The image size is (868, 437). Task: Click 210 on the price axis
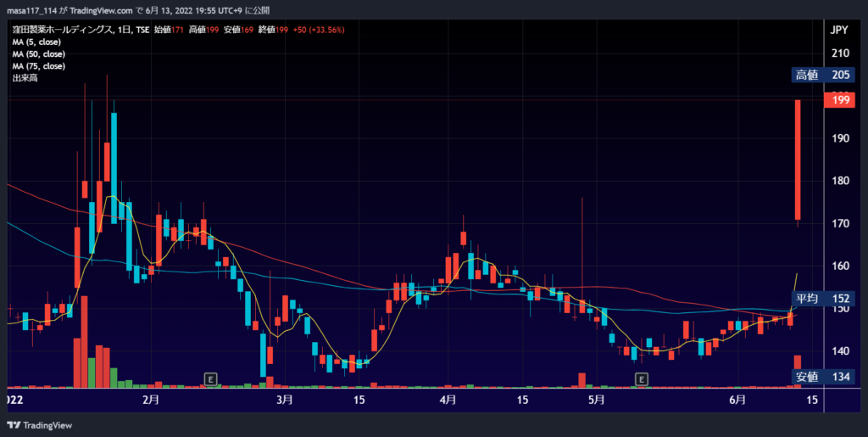tap(840, 53)
